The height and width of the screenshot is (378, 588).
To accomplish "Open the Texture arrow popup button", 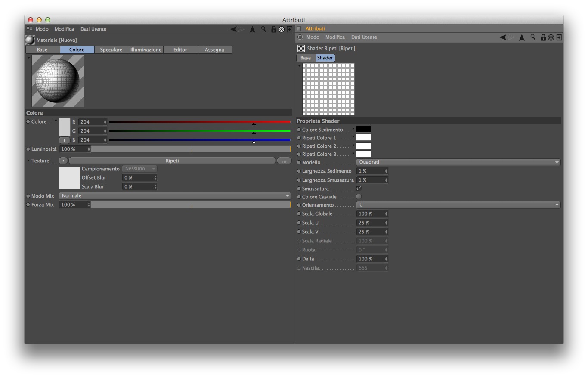I will (63, 161).
